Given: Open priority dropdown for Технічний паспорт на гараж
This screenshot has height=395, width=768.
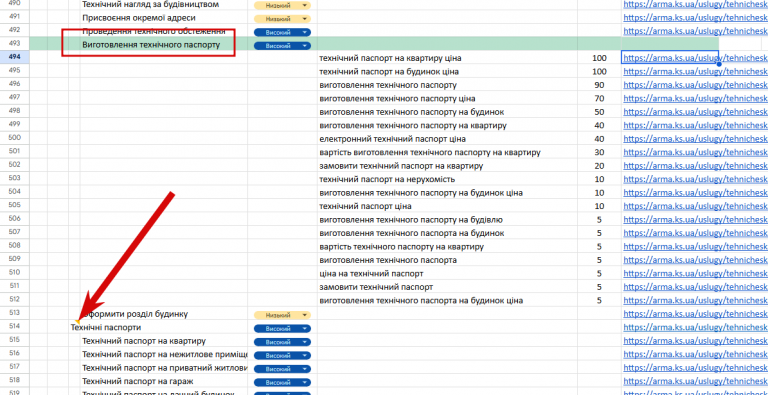Looking at the screenshot, I should (x=282, y=382).
